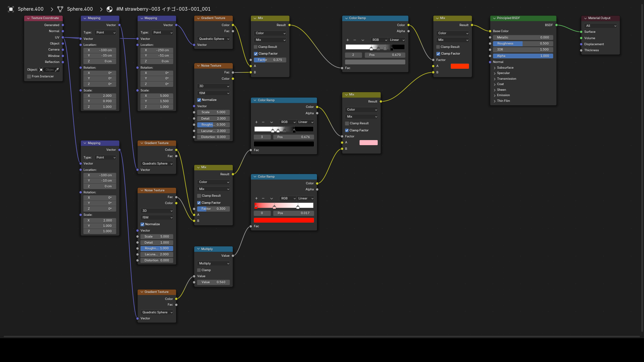The height and width of the screenshot is (362, 644).
Task: Click the Factor 0.300 field in Mix node
Action: 213,209
